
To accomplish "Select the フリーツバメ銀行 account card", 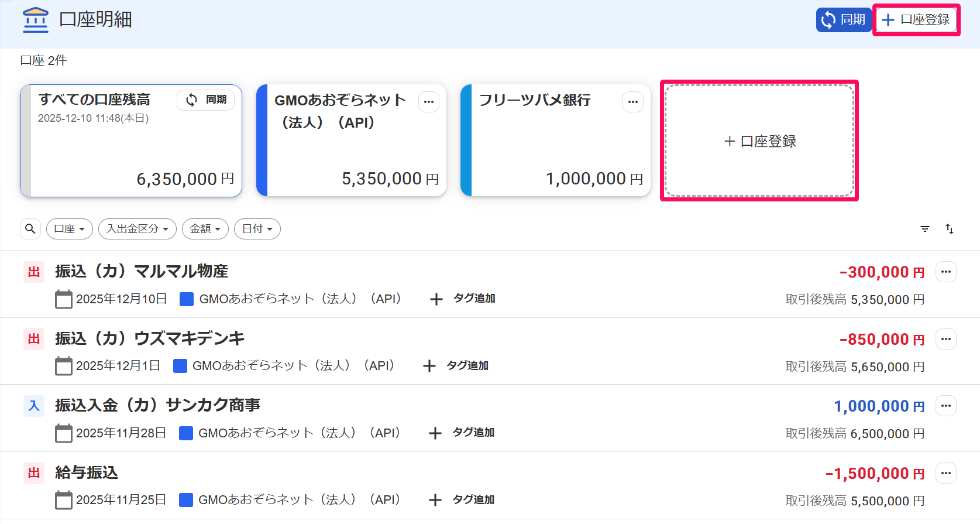I will point(555,141).
